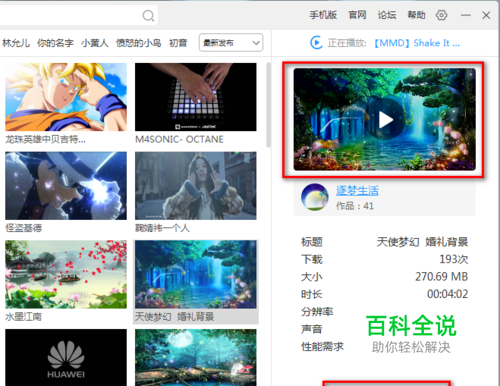Select the 天使梦幻 婚礼背景 list thumbnail
This screenshot has height=386, width=500.
pos(196,274)
